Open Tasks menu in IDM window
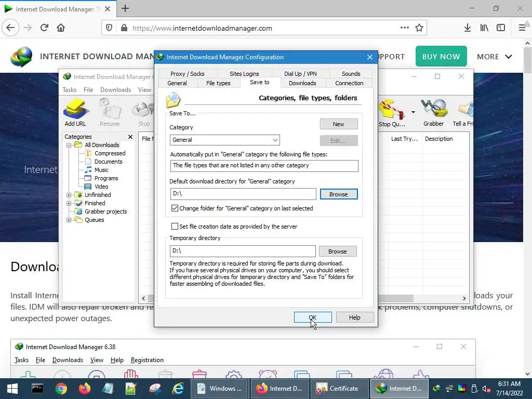The width and height of the screenshot is (532, 399). pyautogui.click(x=69, y=89)
